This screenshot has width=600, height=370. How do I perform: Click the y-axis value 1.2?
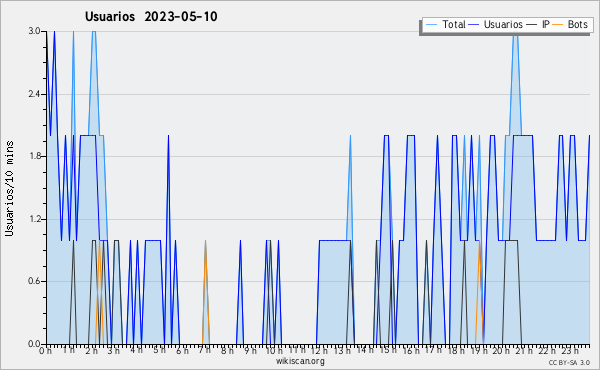coord(34,219)
